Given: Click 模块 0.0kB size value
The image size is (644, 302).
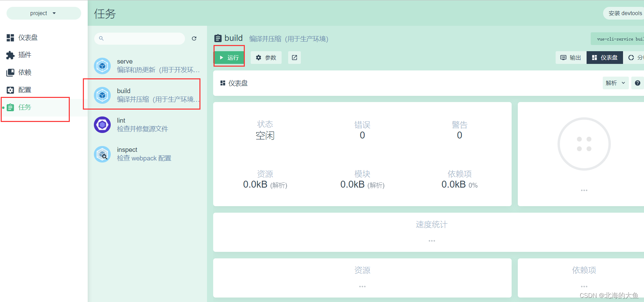Looking at the screenshot, I should click(362, 184).
